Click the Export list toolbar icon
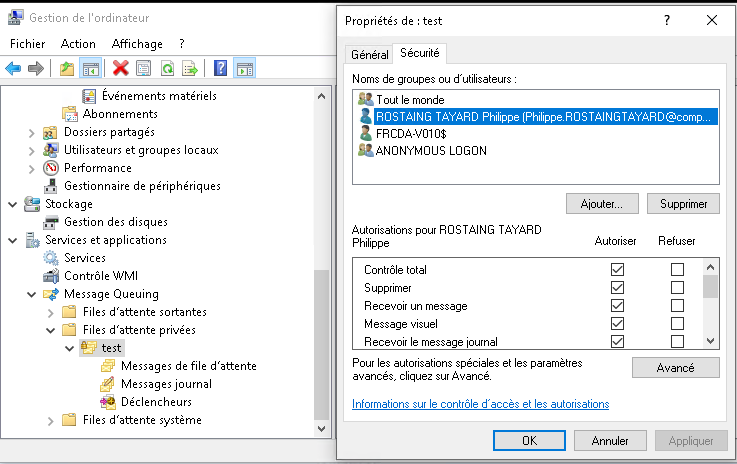Viewport: 737px width, 464px height. [190, 68]
